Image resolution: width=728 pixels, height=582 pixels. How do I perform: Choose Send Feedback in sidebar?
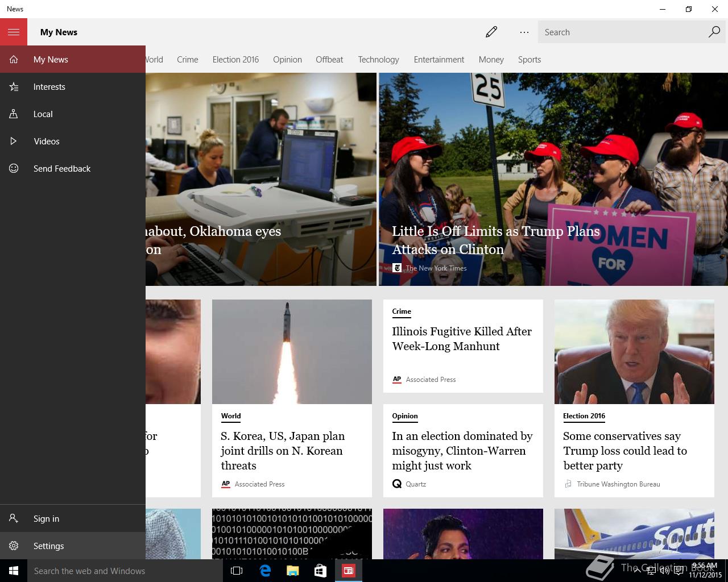pos(73,168)
